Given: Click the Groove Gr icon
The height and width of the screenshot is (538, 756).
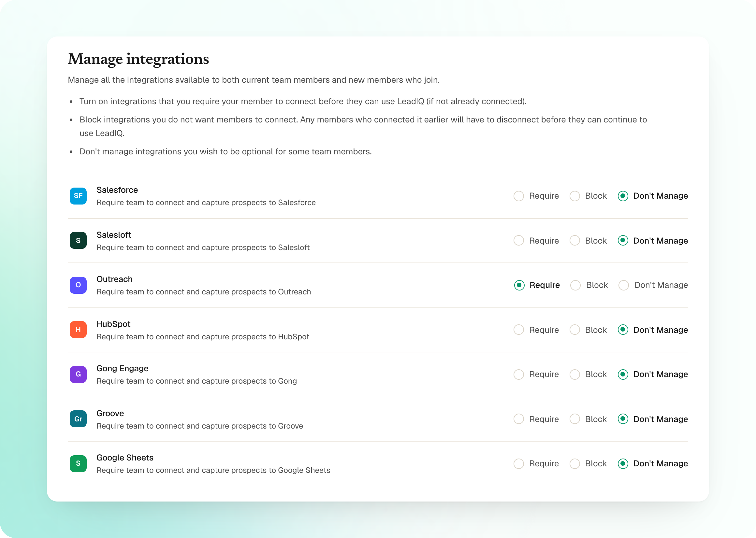Looking at the screenshot, I should [78, 419].
